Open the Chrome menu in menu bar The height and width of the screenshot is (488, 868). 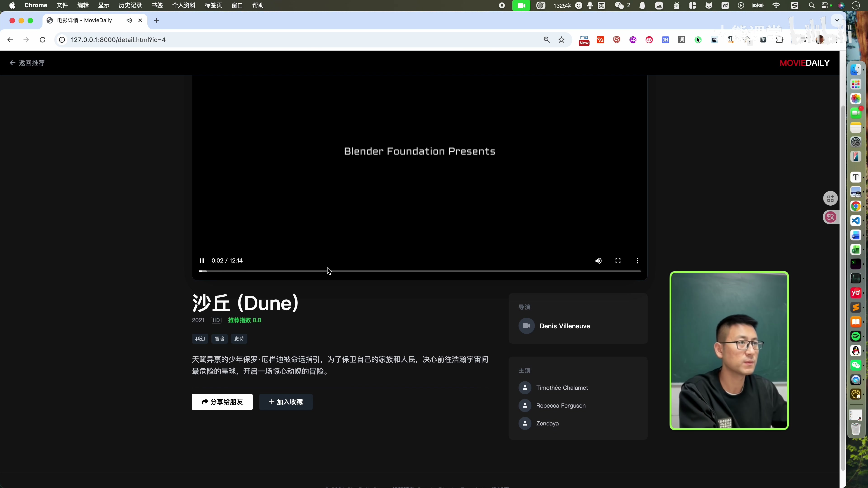pos(36,5)
